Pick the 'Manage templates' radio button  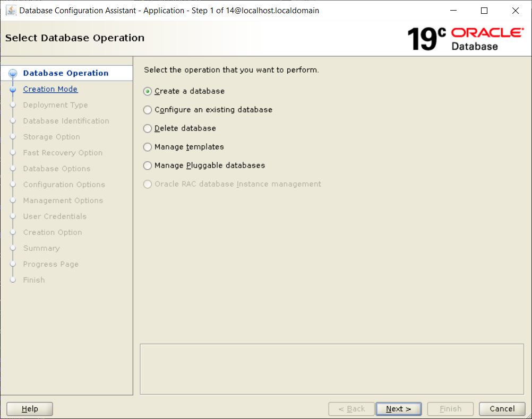[148, 147]
